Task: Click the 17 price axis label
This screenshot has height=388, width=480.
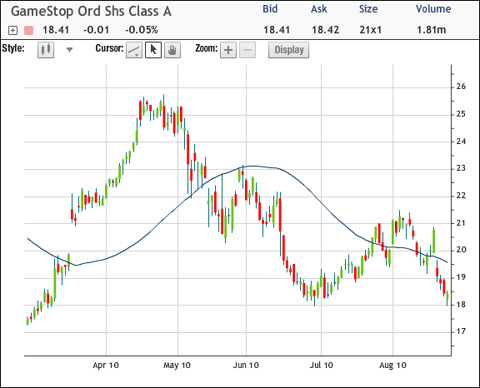Action: (x=461, y=332)
